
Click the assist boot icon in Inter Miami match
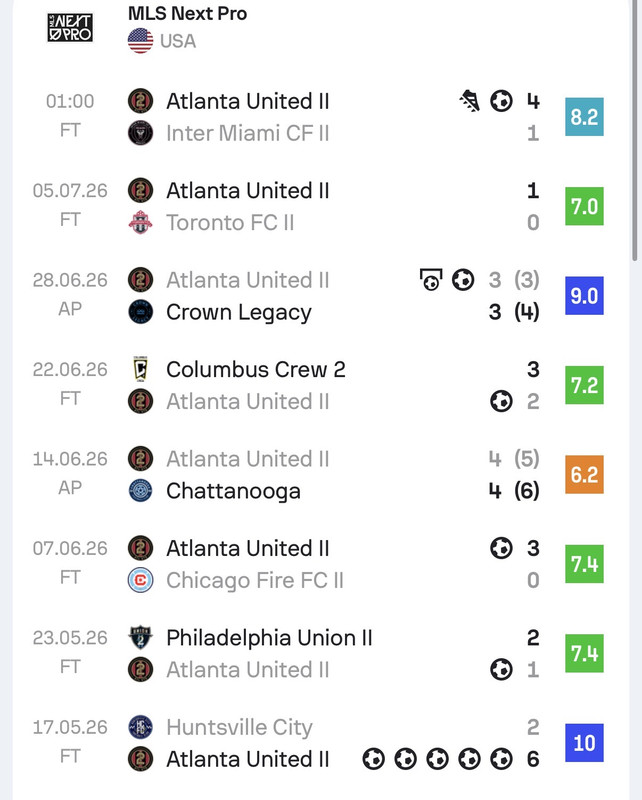coord(470,101)
